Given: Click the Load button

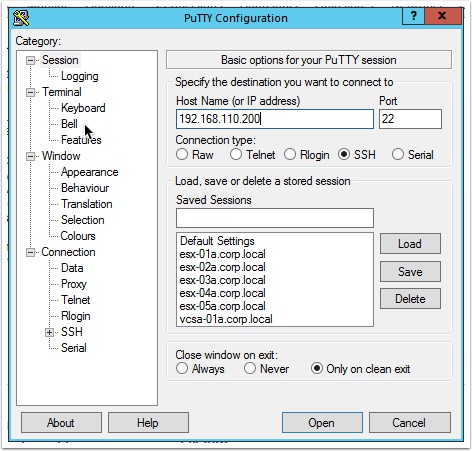Looking at the screenshot, I should pyautogui.click(x=410, y=244).
